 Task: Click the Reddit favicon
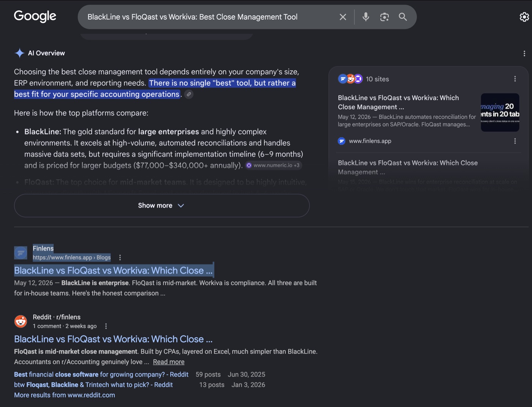(x=21, y=321)
